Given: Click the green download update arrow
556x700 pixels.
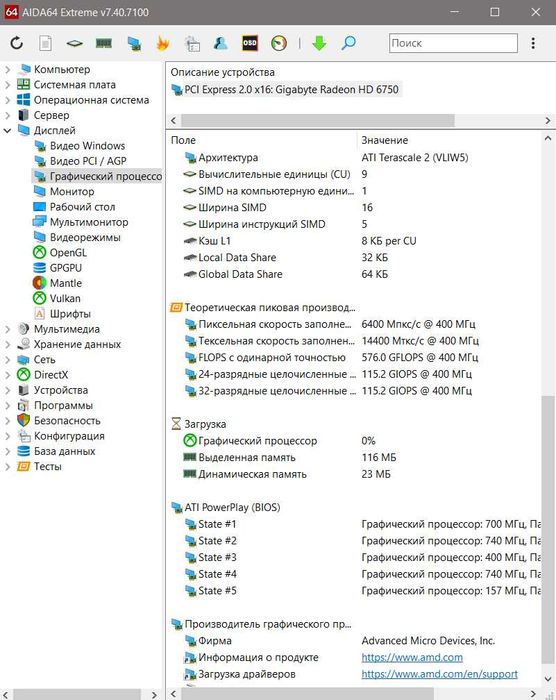Looking at the screenshot, I should 319,43.
